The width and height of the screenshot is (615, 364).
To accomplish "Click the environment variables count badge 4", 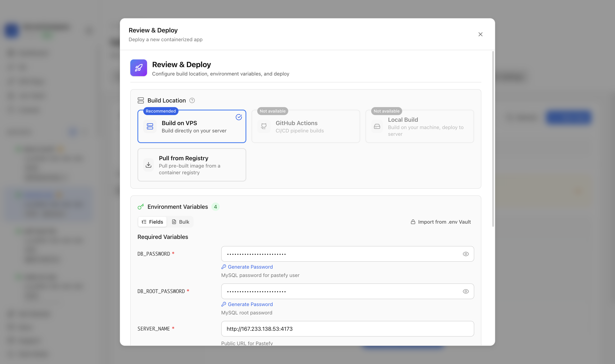I will (215, 207).
